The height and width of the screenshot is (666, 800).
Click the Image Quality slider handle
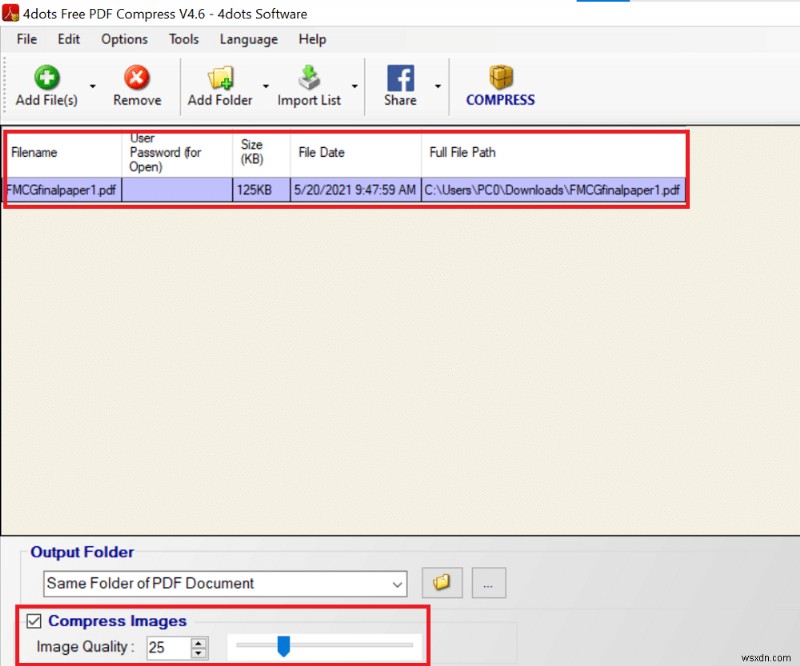(284, 647)
